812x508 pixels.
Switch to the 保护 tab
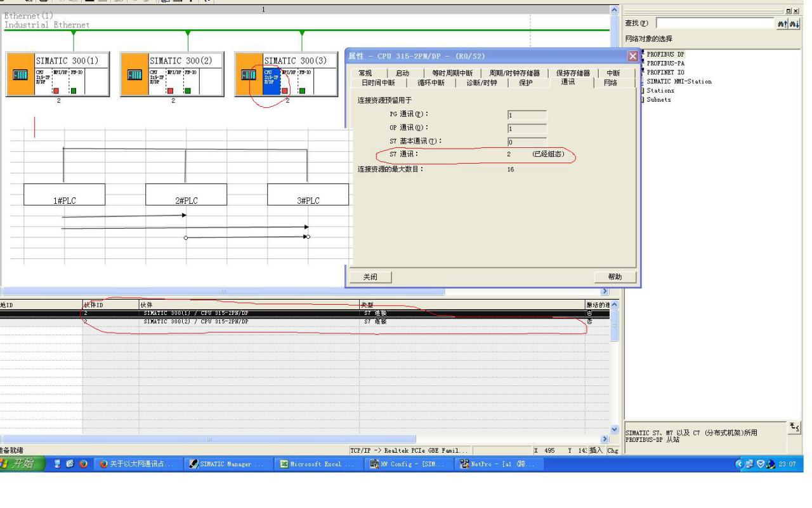(x=525, y=83)
